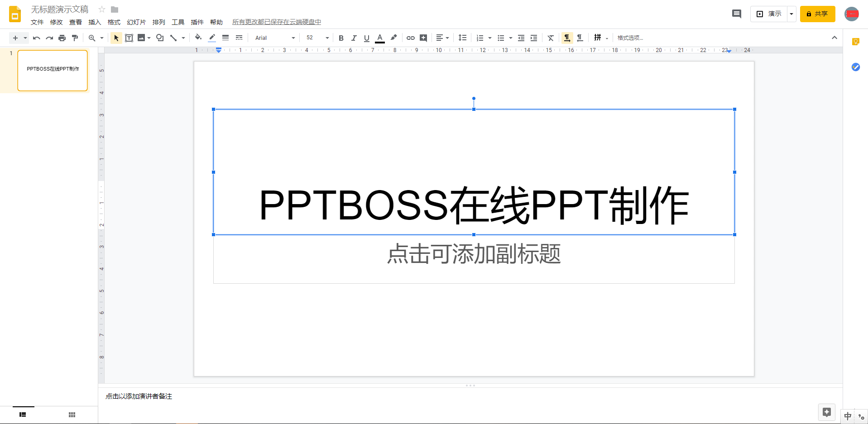This screenshot has height=424, width=868.
Task: Click the zoom magnifier tool
Action: (92, 38)
